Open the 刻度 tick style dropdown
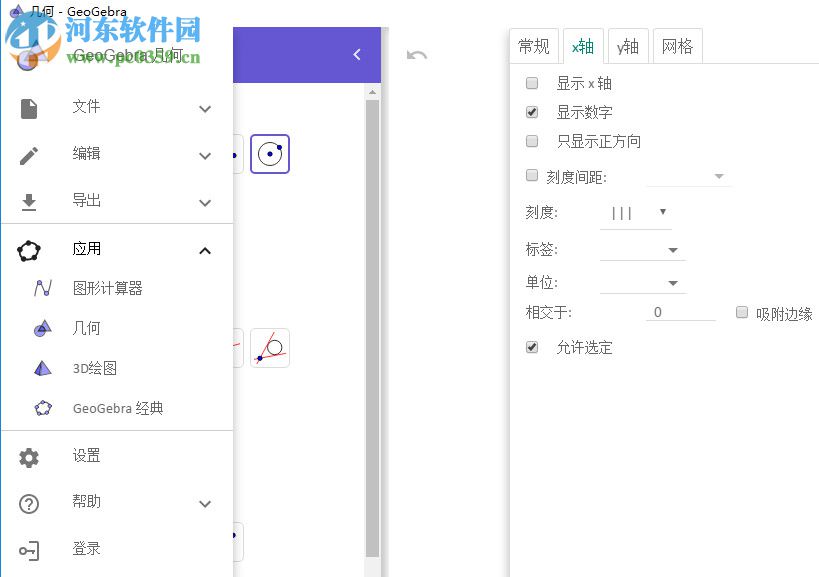Viewport: 819px width, 577px height. [636, 213]
